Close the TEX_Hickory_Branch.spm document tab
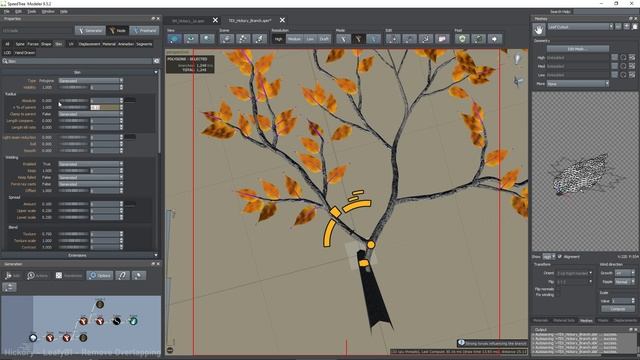Viewport: 640px width, 360px height. [x=282, y=20]
